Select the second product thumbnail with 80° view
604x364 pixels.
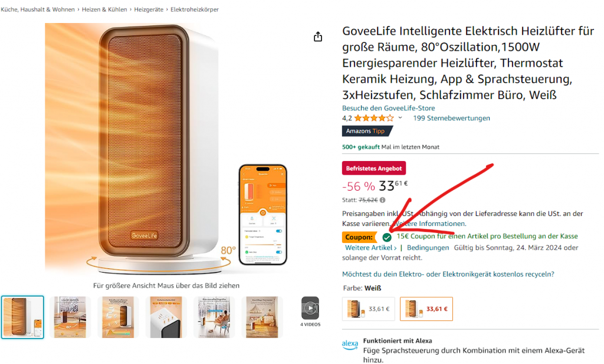point(70,317)
